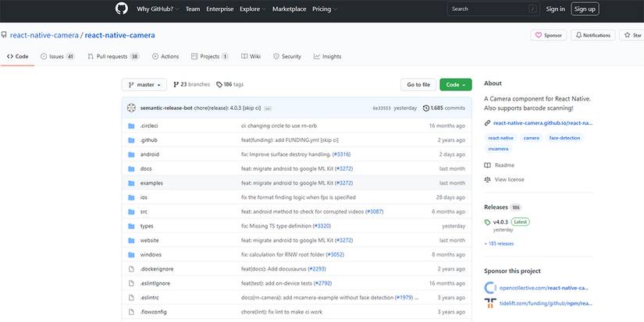View the 1,685 commits history

(x=444, y=108)
